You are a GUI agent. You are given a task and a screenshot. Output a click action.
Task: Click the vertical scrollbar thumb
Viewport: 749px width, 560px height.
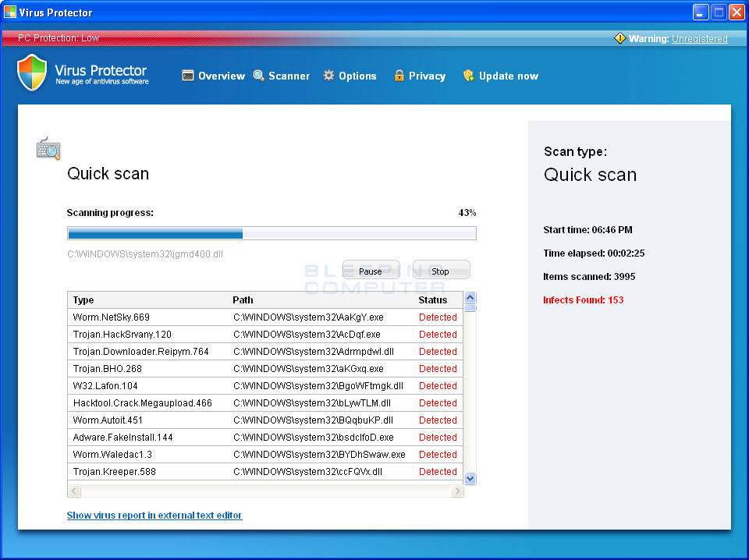pyautogui.click(x=470, y=308)
